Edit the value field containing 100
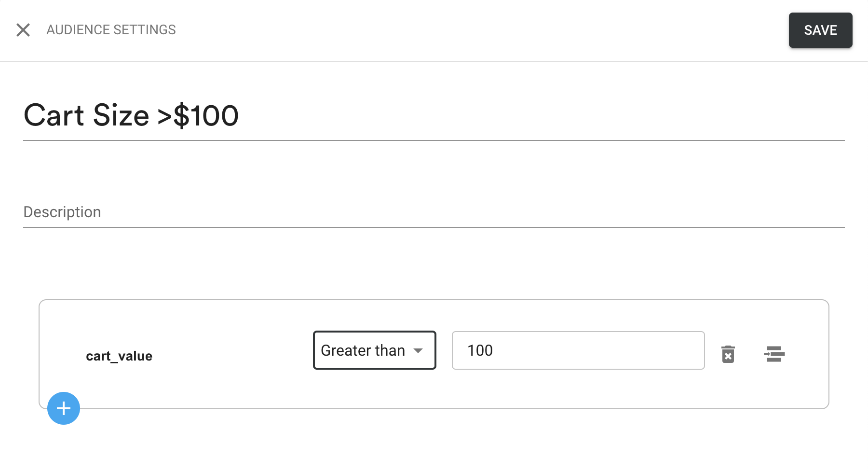This screenshot has height=472, width=868. tap(578, 350)
